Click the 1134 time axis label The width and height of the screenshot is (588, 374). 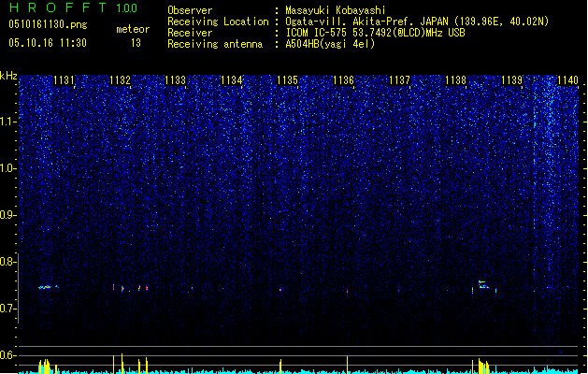(x=232, y=80)
